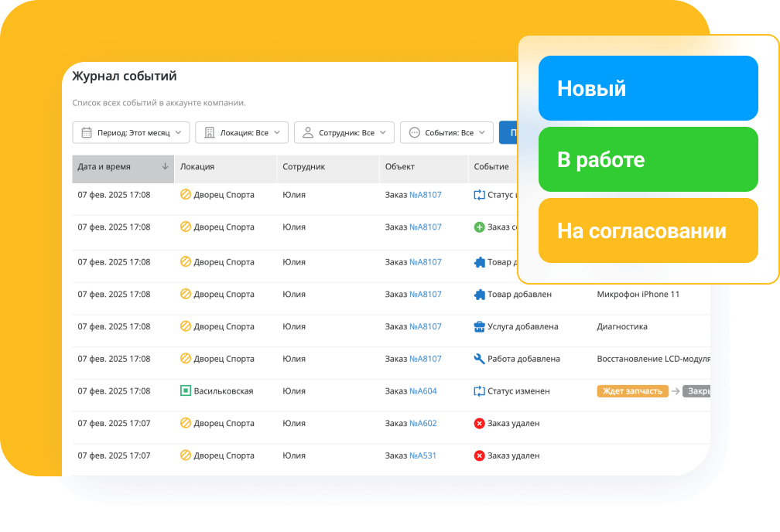Click the calendar icon in Период filter
780x532 pixels.
point(87,132)
